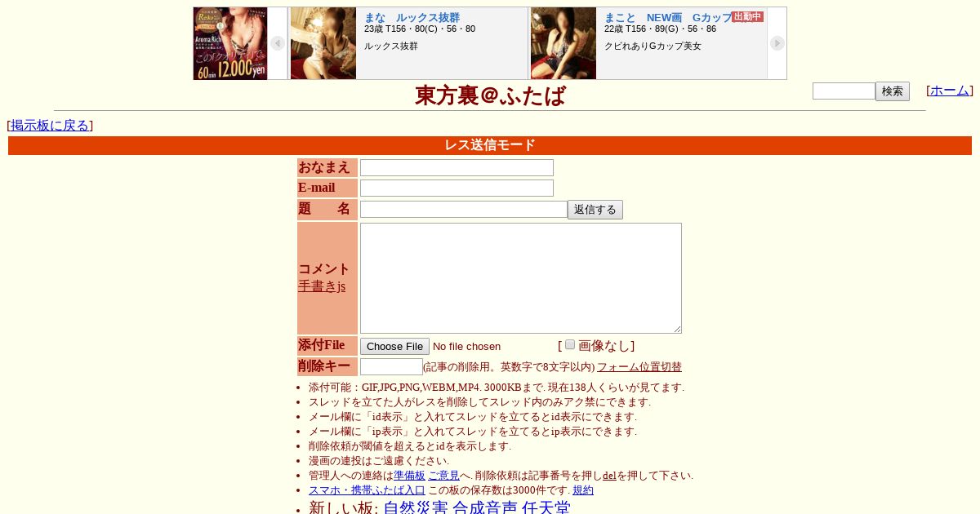Return via 掲示板に戻る link
This screenshot has height=514, width=980.
50,126
